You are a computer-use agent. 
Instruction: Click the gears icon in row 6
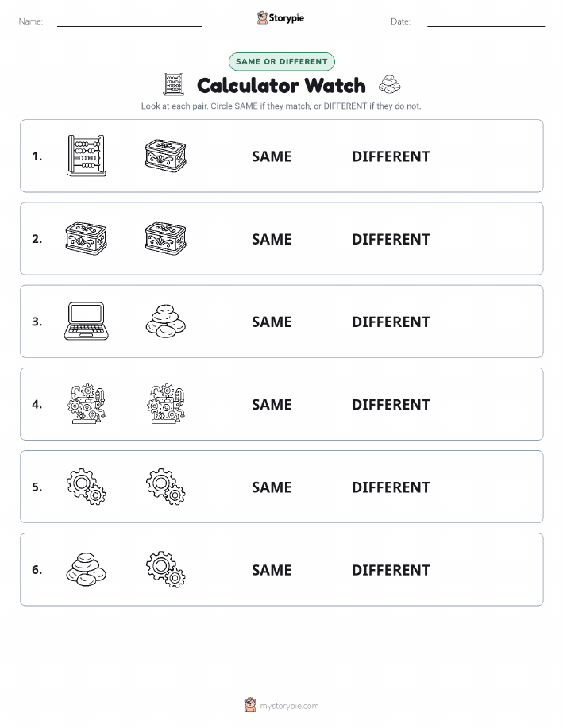(x=166, y=569)
